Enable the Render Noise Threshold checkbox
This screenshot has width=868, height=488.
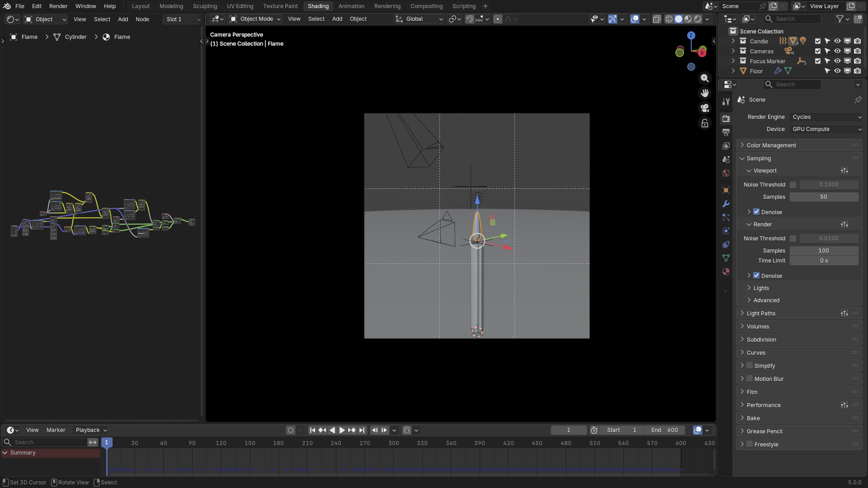tap(793, 239)
